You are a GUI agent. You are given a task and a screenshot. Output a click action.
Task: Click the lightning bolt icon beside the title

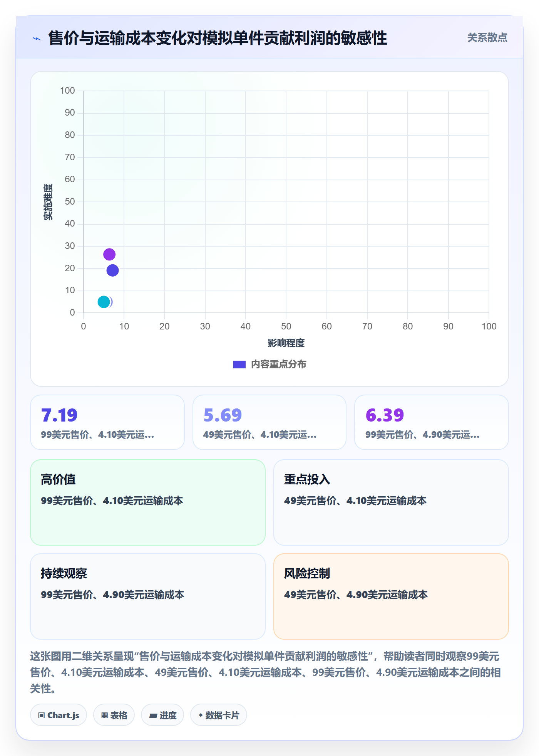[x=37, y=39]
